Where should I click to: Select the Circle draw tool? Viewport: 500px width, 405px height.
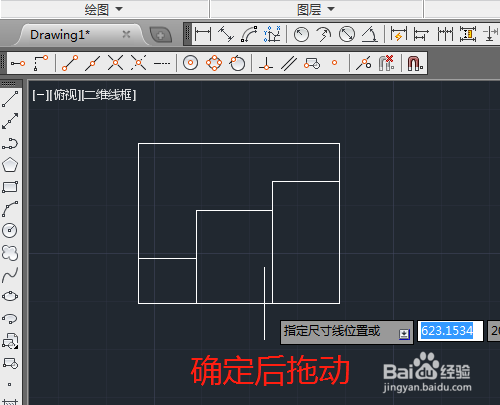click(x=10, y=230)
